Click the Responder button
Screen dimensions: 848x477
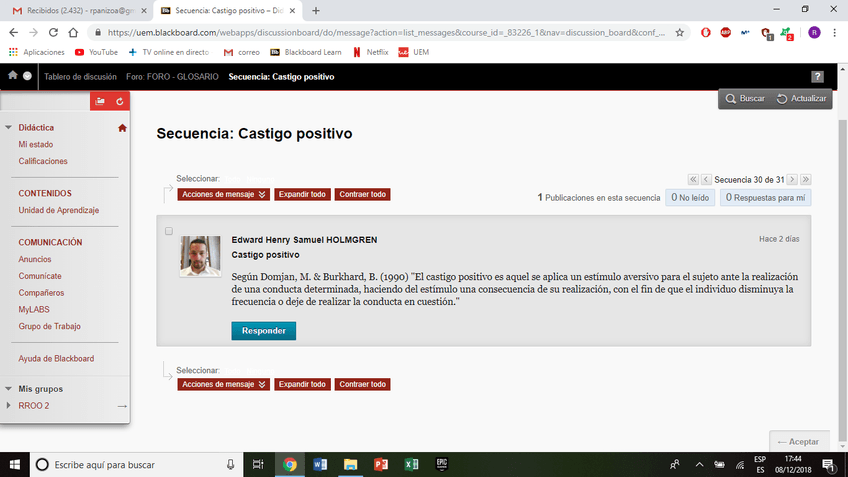263,331
